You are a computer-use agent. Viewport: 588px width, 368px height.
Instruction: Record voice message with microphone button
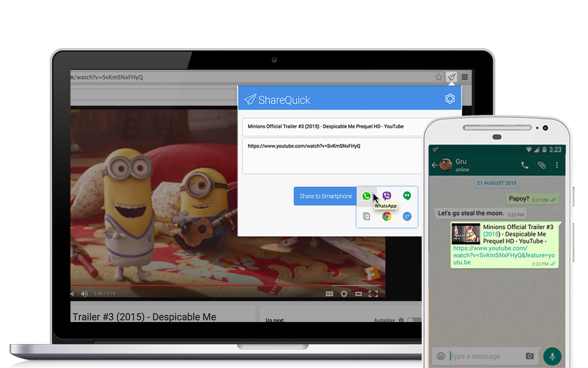pos(552,356)
